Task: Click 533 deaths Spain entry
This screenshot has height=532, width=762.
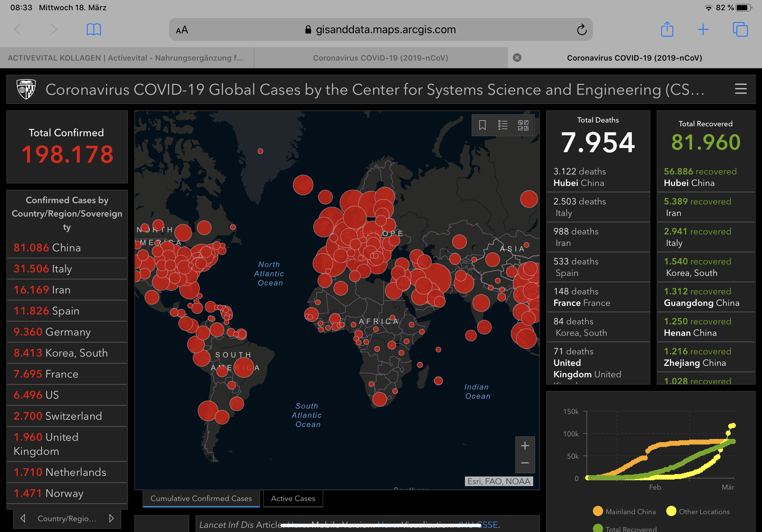Action: [x=598, y=267]
